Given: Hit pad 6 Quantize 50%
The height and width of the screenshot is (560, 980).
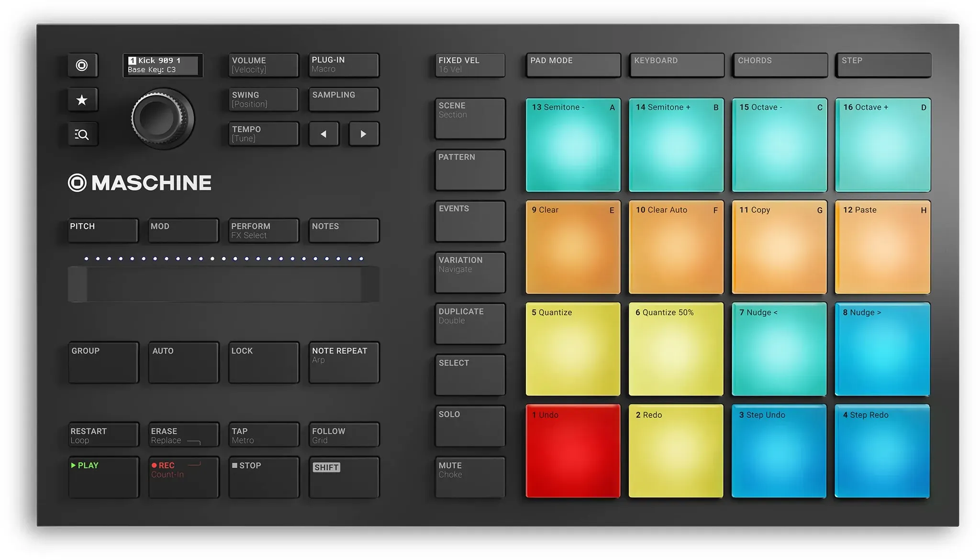Looking at the screenshot, I should (x=676, y=349).
